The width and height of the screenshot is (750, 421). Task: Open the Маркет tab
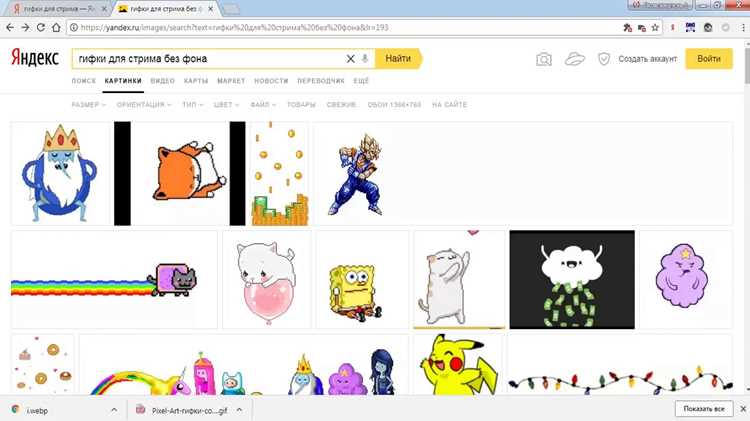pos(231,81)
